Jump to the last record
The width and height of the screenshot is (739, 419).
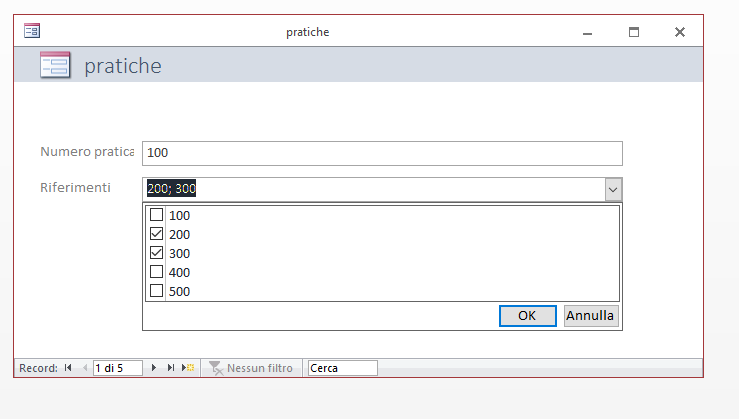pyautogui.click(x=171, y=368)
